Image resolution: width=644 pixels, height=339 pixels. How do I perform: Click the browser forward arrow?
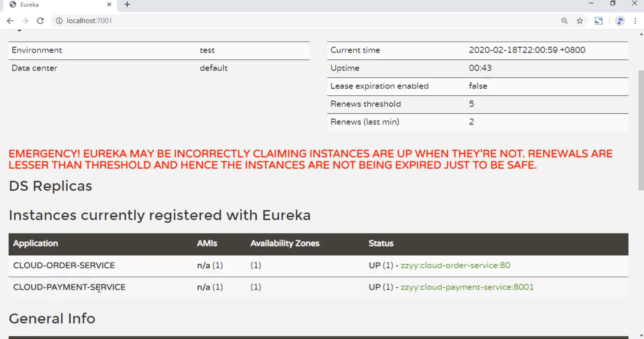[x=25, y=21]
